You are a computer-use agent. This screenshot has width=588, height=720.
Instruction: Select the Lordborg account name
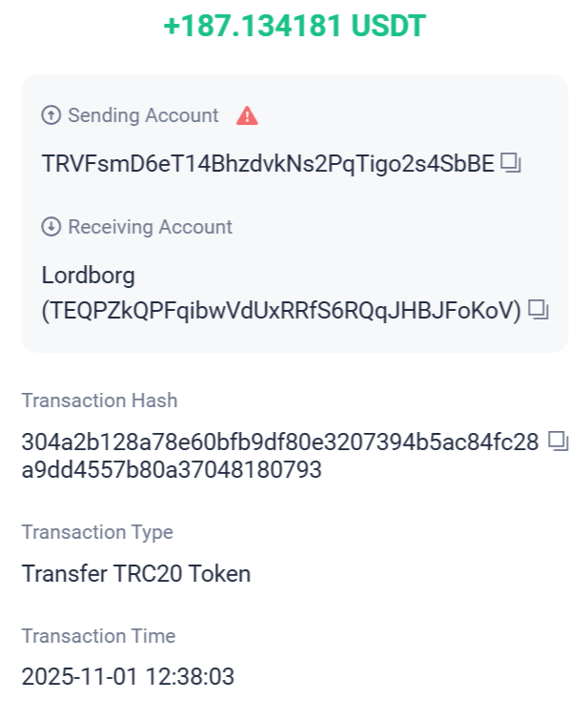pyautogui.click(x=89, y=276)
